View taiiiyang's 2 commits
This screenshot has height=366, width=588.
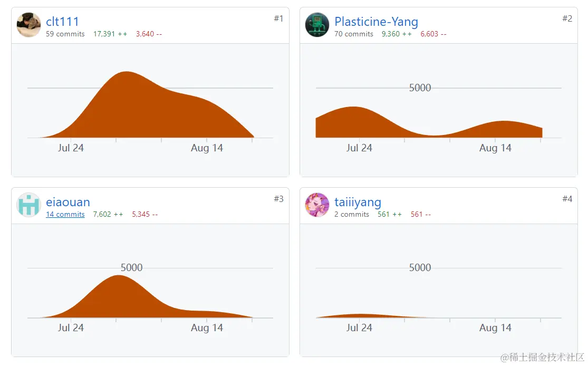[351, 214]
